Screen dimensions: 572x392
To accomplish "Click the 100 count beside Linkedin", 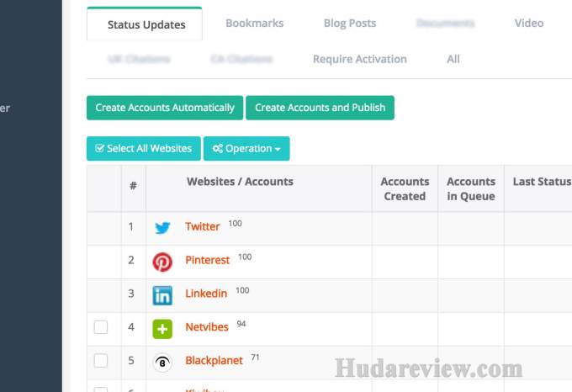I will 242,290.
